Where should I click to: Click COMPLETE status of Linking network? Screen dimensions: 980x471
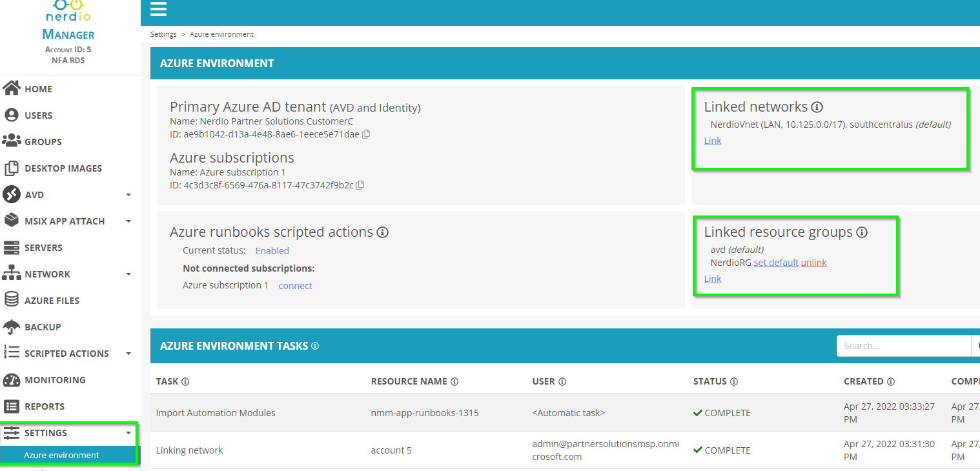point(722,450)
